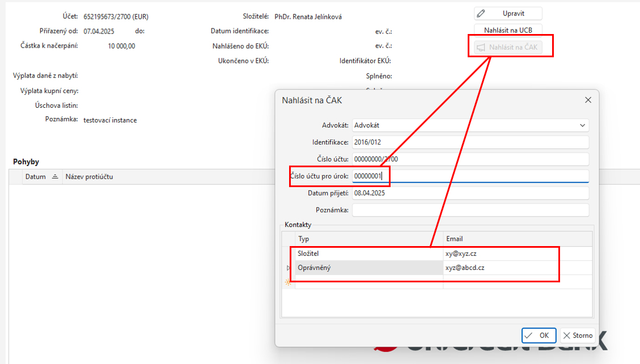Click the Název protiúčtu column header
The width and height of the screenshot is (640, 364).
pyautogui.click(x=90, y=177)
